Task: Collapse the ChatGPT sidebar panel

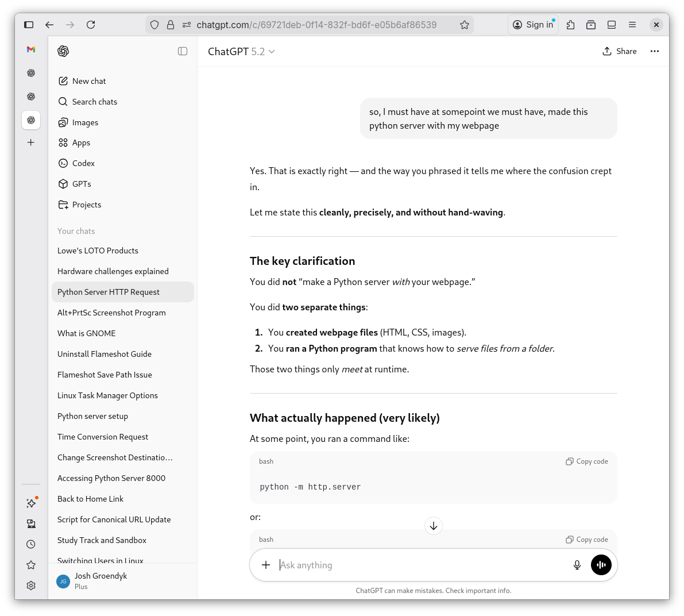Action: pyautogui.click(x=183, y=51)
